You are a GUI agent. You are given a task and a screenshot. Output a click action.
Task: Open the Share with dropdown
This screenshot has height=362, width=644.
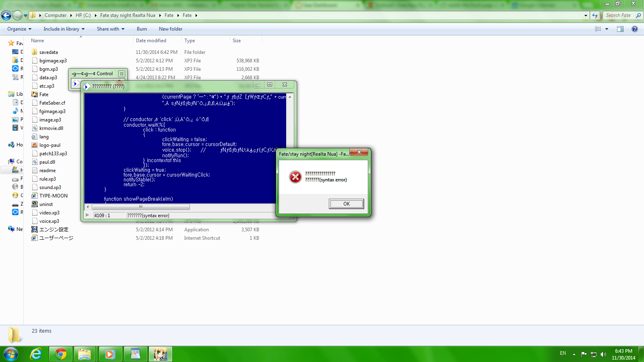pos(111,29)
